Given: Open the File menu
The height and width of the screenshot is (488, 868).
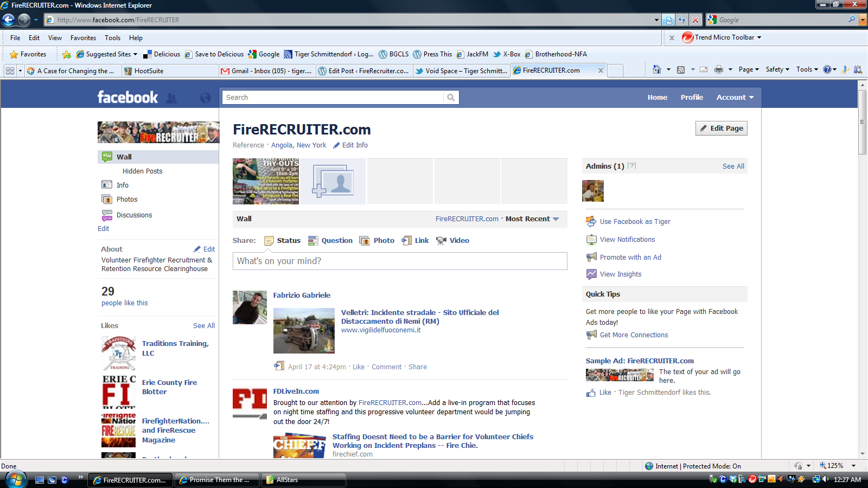Looking at the screenshot, I should (15, 38).
